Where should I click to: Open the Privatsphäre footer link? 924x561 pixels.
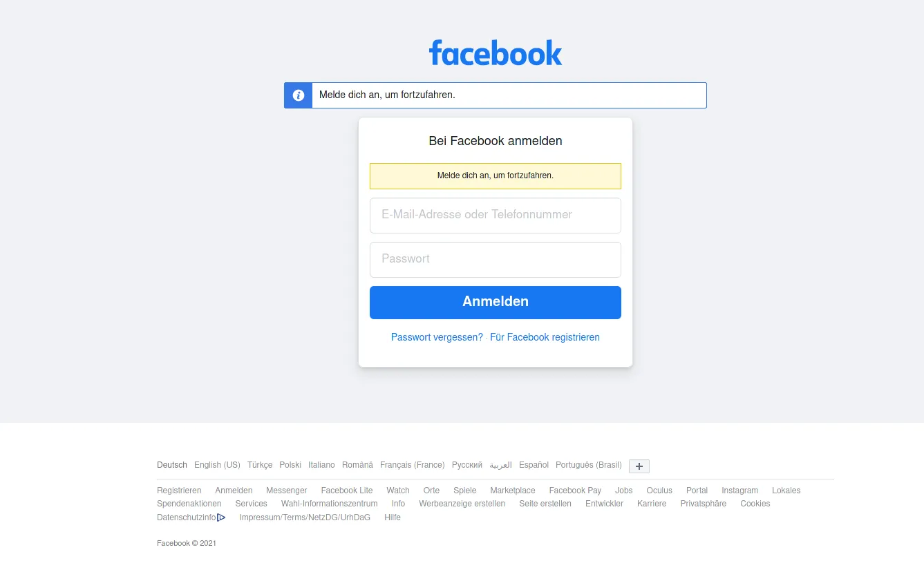pos(704,504)
